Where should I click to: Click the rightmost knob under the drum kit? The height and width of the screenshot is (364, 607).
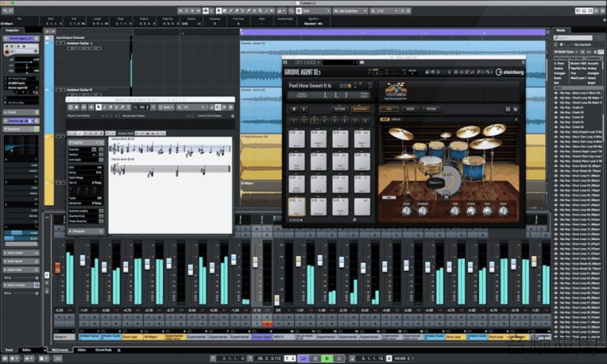click(x=503, y=211)
